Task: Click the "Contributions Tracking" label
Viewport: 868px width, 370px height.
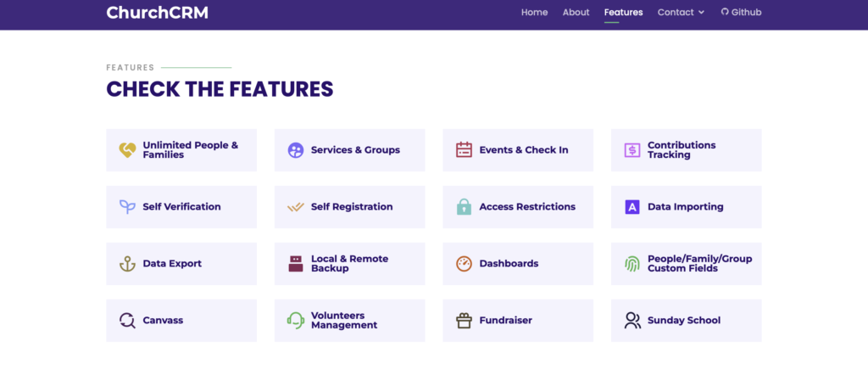Action: 682,150
